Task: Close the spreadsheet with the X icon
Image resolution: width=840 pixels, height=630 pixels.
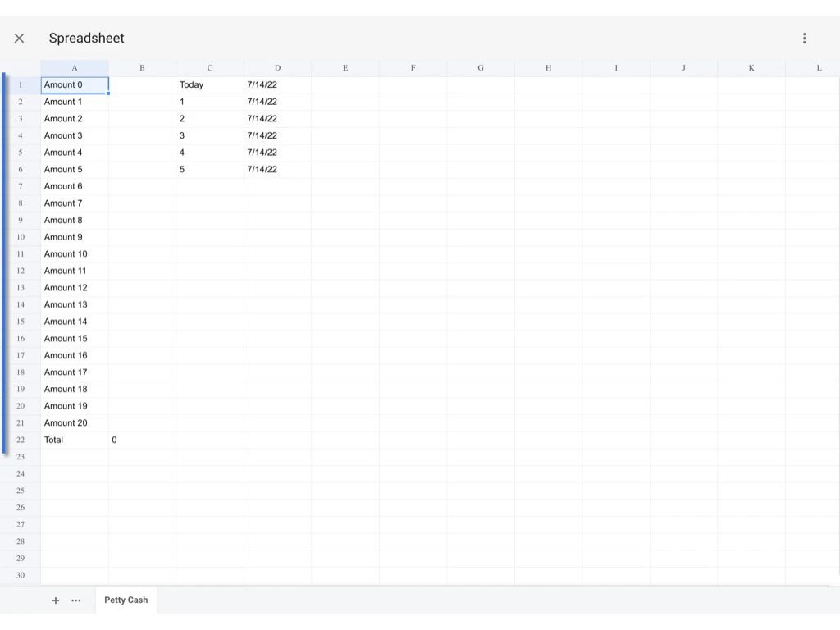Action: (19, 38)
